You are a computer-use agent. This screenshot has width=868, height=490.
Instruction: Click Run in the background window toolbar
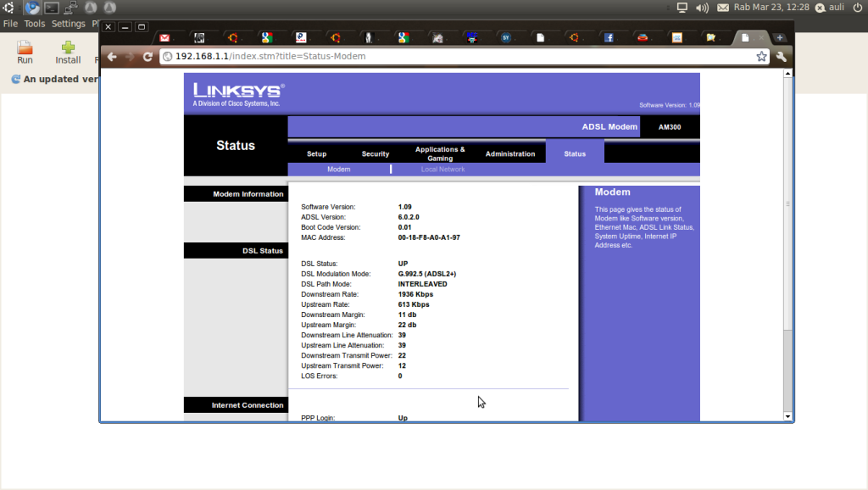click(x=25, y=52)
